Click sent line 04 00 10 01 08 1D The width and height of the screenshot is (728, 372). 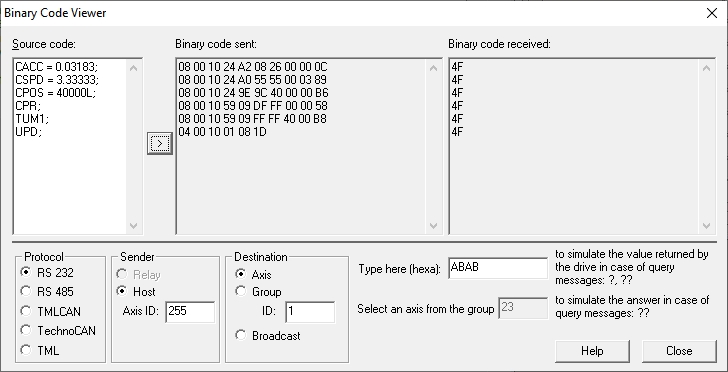tap(222, 132)
